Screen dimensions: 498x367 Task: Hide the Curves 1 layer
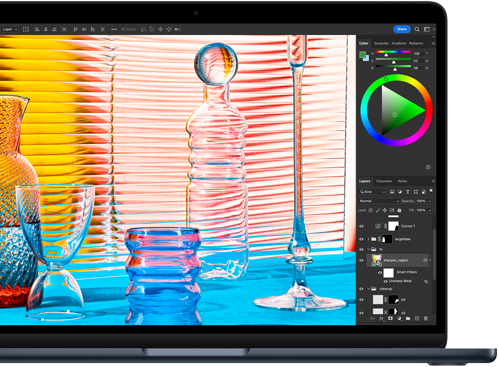point(361,226)
